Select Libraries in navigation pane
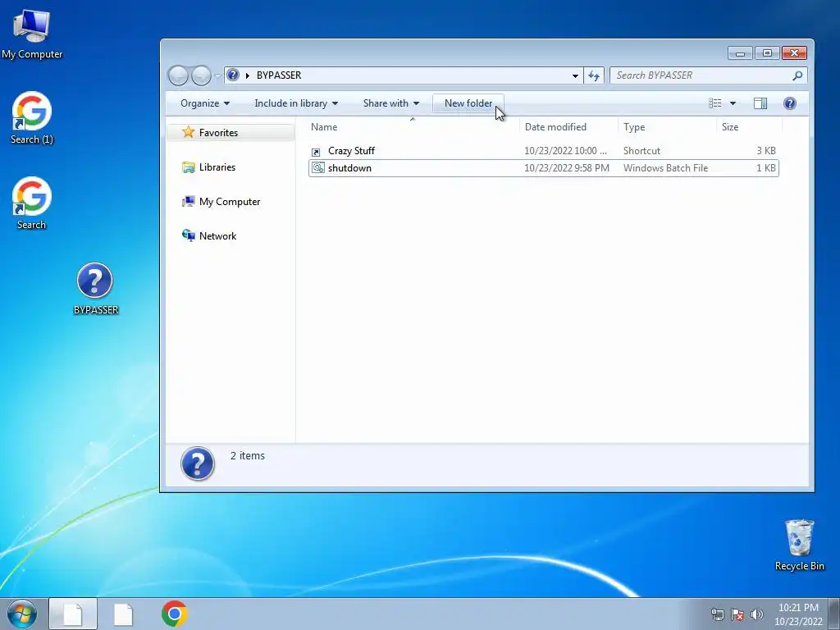Image resolution: width=840 pixels, height=630 pixels. pyautogui.click(x=217, y=167)
